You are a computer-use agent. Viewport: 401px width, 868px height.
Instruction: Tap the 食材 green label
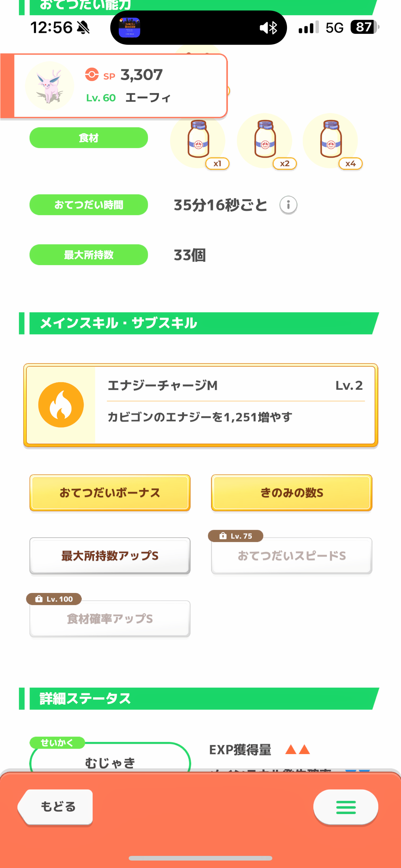click(89, 138)
